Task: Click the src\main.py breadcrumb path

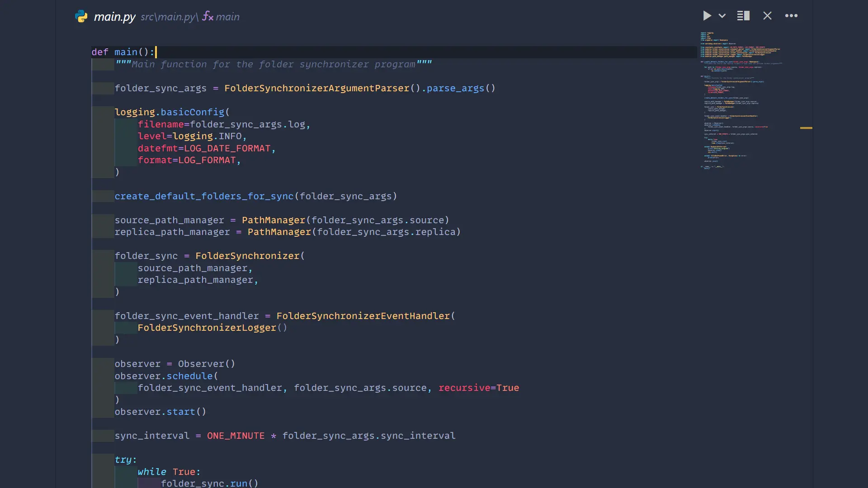Action: [x=170, y=17]
